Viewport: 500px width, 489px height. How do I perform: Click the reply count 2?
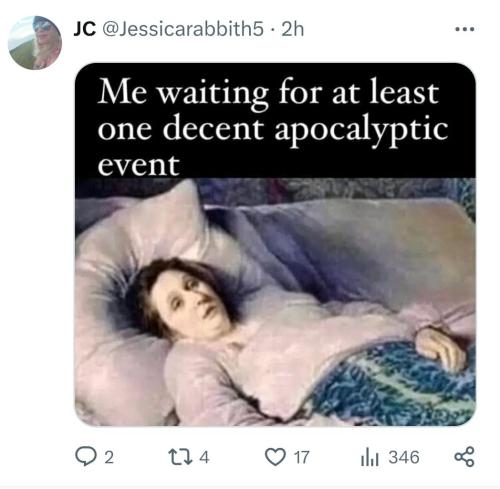pyautogui.click(x=109, y=457)
